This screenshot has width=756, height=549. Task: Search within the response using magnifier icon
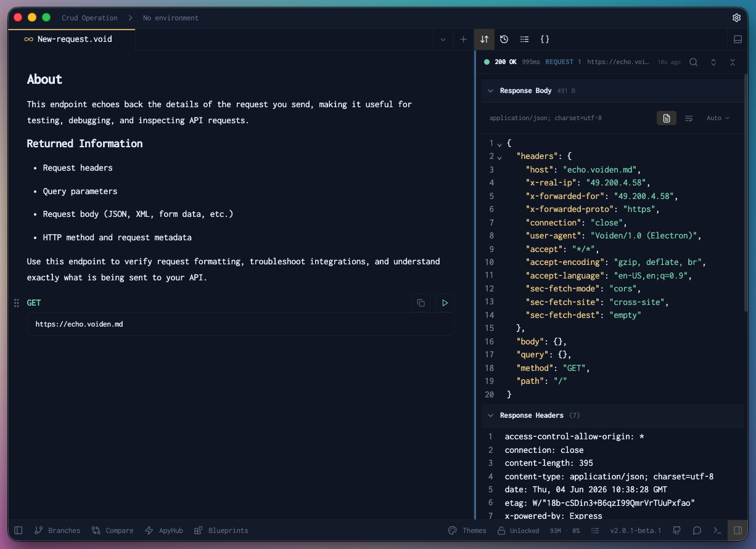click(694, 62)
